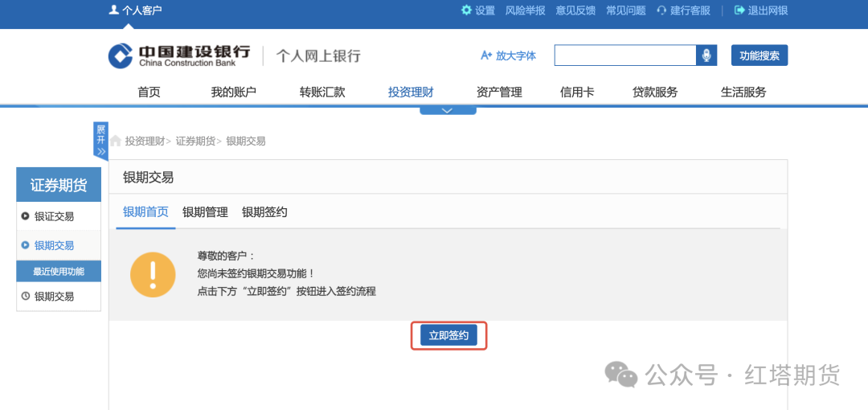Click the 您尚未签约银期交易功能 message
This screenshot has height=410, width=868.
pyautogui.click(x=256, y=273)
